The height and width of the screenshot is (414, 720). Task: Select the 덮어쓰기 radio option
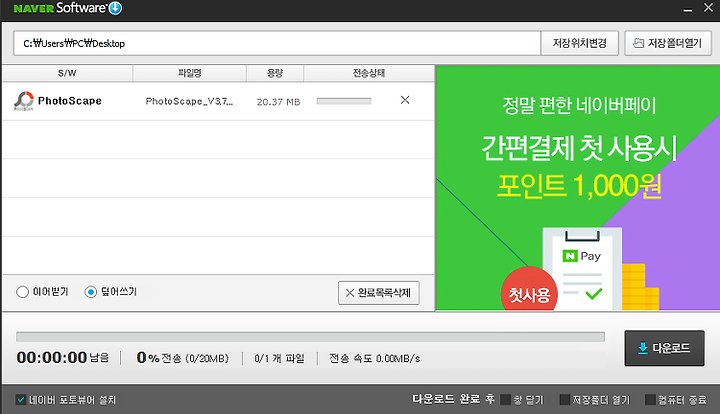coord(90,292)
